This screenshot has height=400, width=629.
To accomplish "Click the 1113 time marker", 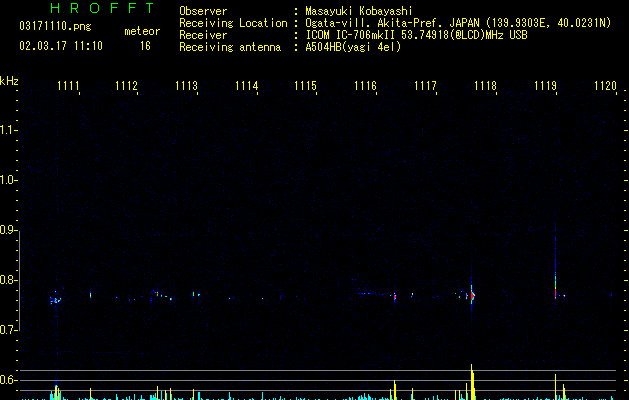I will coord(187,86).
